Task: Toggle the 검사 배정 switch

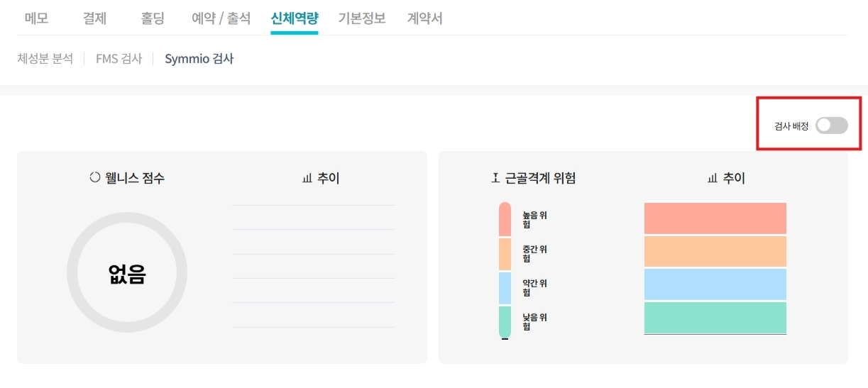Action: click(831, 126)
